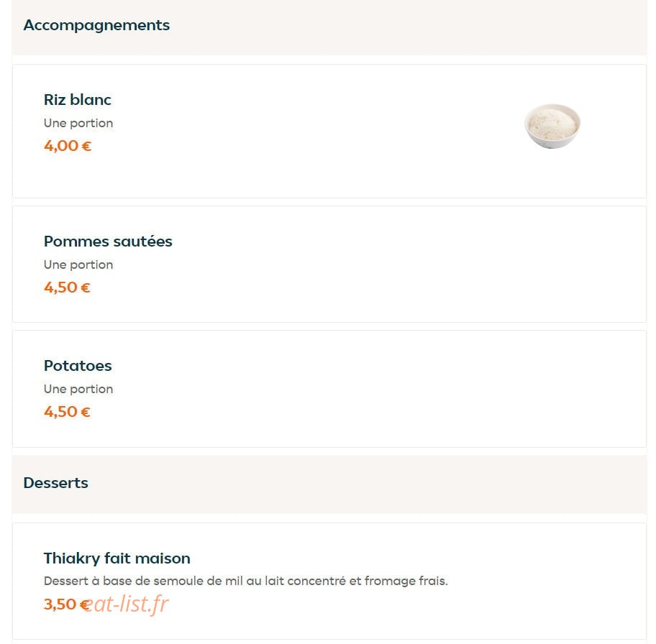Click 'Une portion' under Potatoes
This screenshot has height=644, width=656.
pyautogui.click(x=78, y=390)
